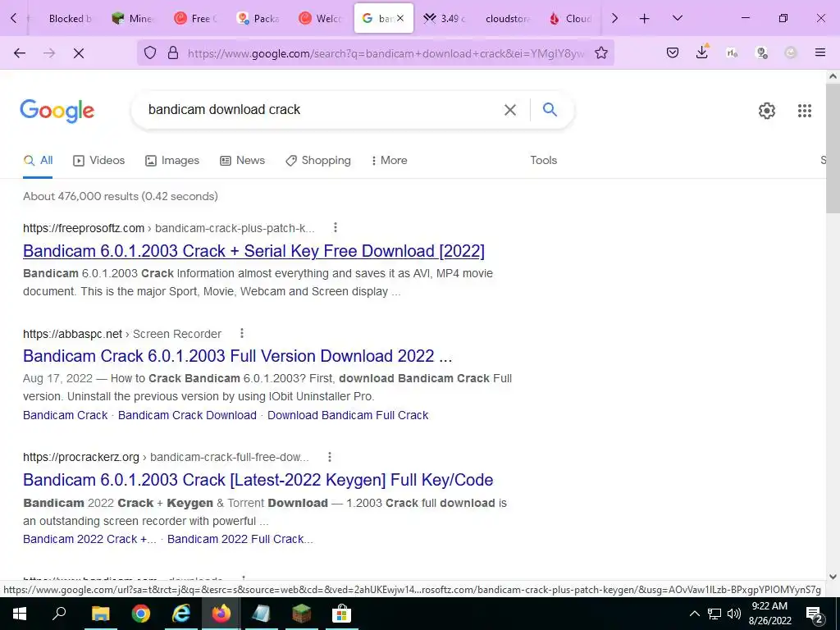This screenshot has width=840, height=630.
Task: Open the Firefox downloads panel
Action: [702, 52]
